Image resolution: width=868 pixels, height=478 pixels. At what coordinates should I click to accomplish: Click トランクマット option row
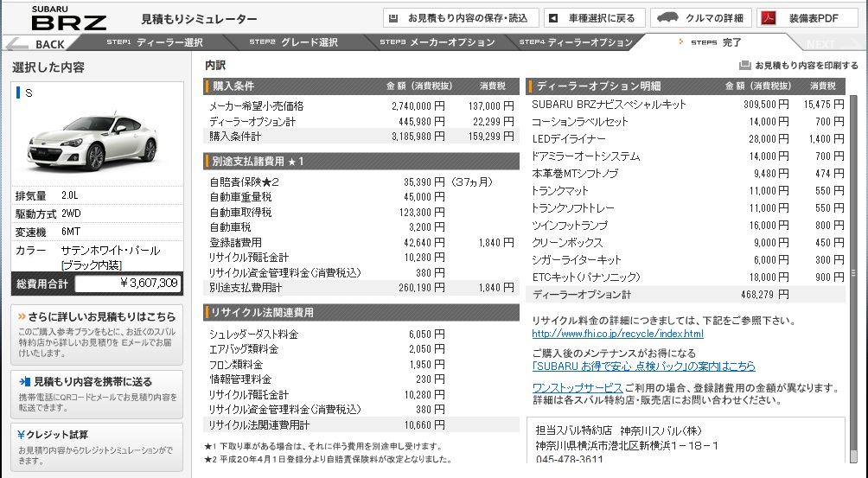686,191
